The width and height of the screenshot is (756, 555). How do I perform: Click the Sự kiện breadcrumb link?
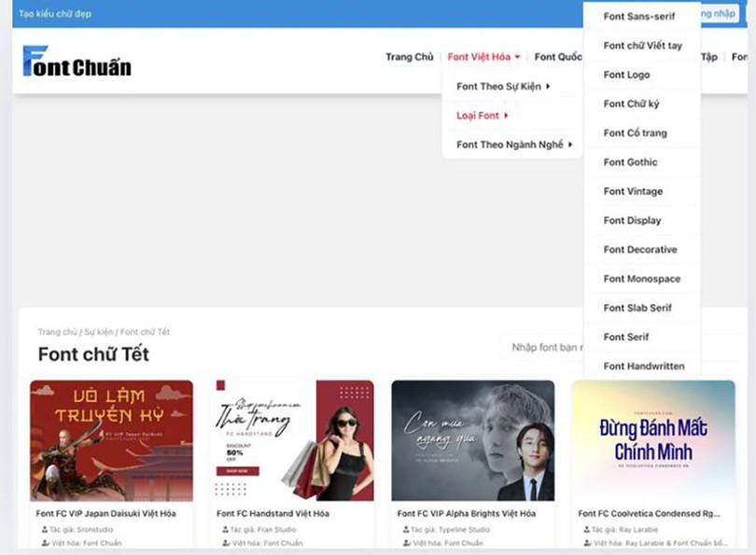[x=99, y=332]
